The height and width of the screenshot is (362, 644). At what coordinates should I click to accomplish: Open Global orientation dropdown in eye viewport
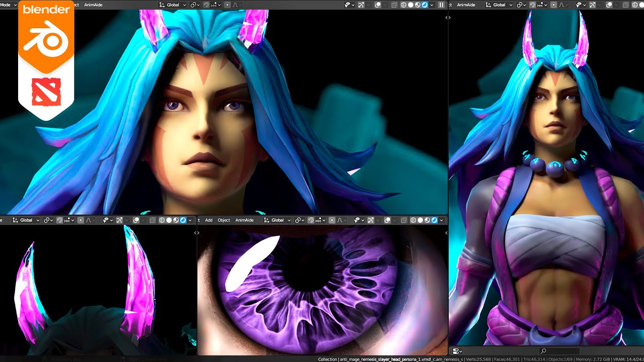pos(277,220)
